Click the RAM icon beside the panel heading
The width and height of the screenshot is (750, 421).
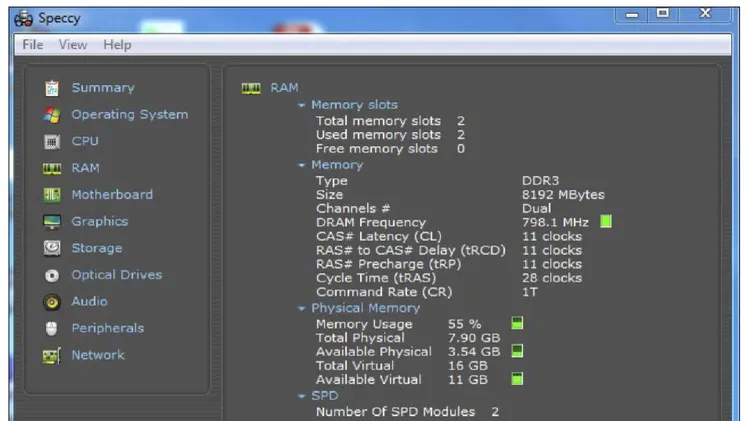click(251, 88)
